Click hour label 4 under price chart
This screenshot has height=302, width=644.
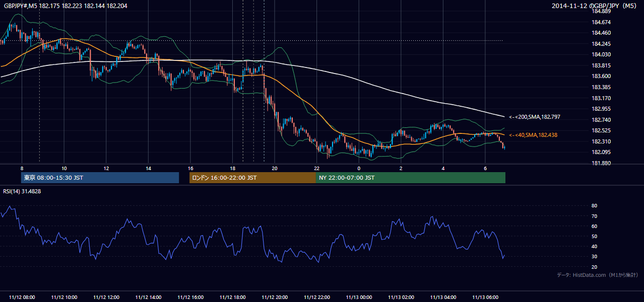point(443,168)
